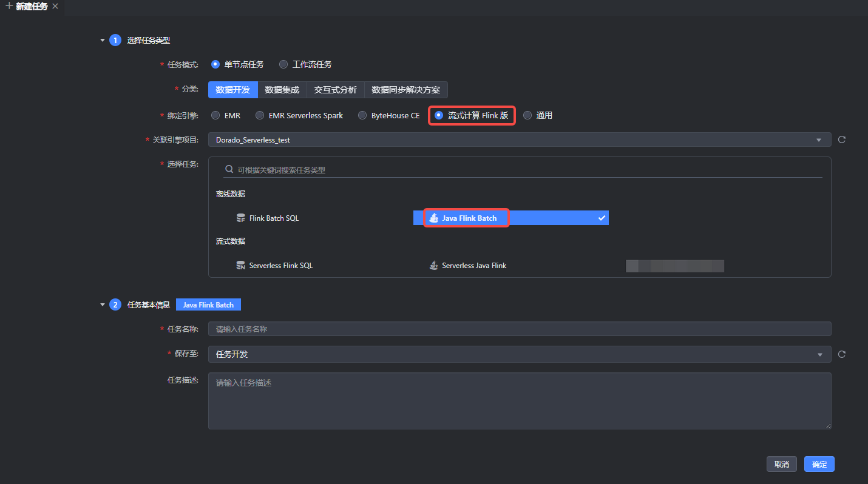Screen dimensions: 868x484
Task: Click the Flink Batch SQL label
Action: pos(274,218)
